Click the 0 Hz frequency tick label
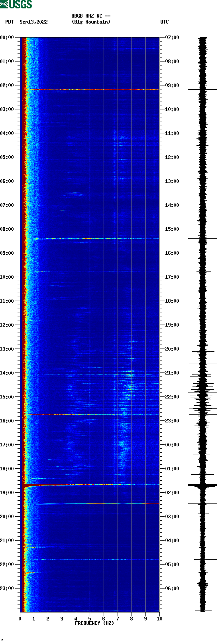Image resolution: width=220 pixels, height=644 pixels. coord(20,619)
